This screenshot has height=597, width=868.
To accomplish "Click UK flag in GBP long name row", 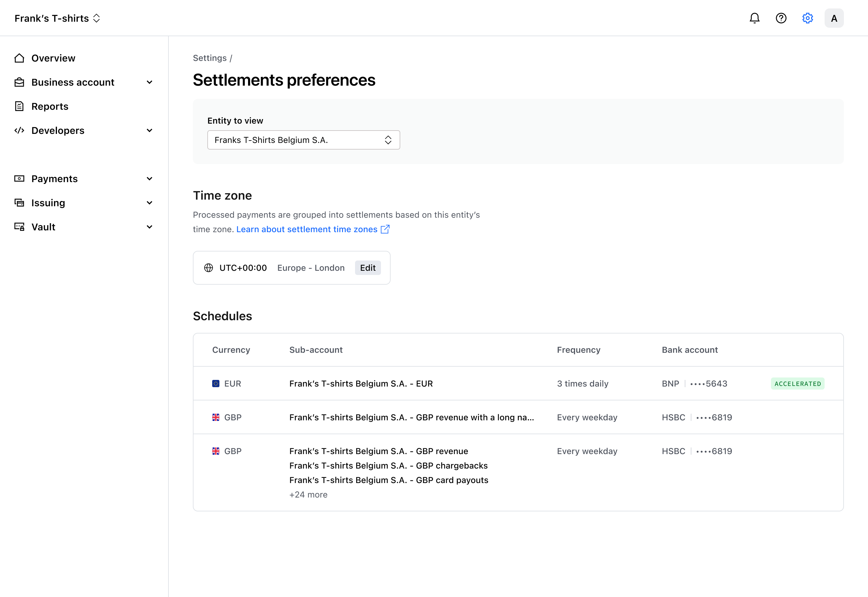I will (216, 418).
